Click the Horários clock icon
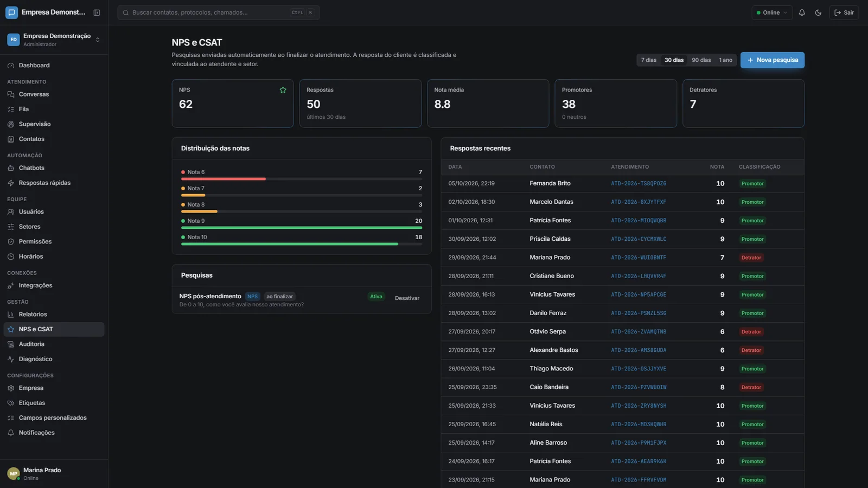 [11, 256]
